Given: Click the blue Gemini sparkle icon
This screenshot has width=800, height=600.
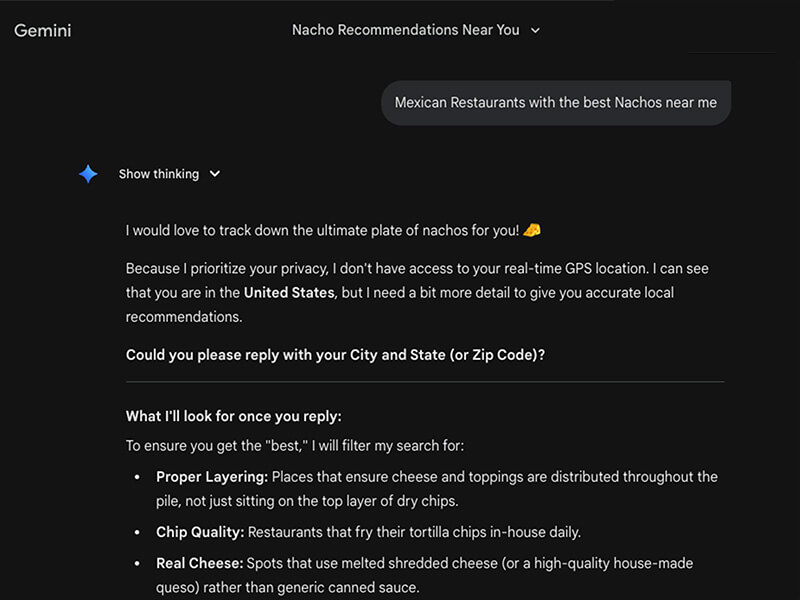Looking at the screenshot, I should (x=88, y=174).
